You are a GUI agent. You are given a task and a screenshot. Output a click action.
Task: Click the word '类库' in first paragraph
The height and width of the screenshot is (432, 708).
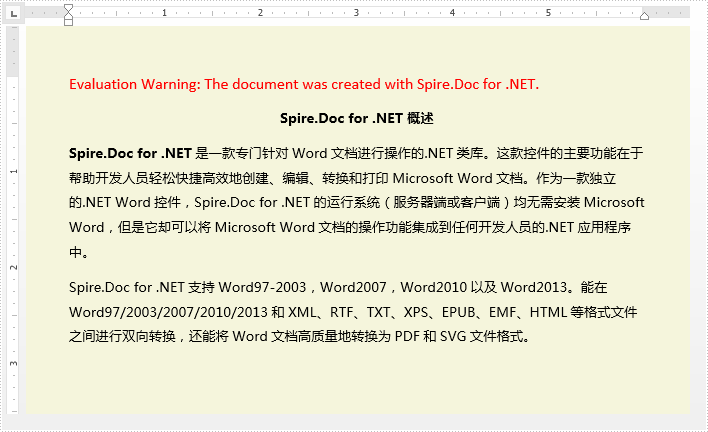coord(469,153)
